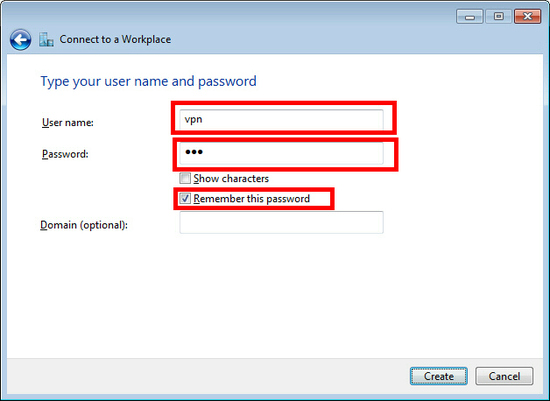The height and width of the screenshot is (401, 550).
Task: Select the empty Domain (optional) text box
Action: pyautogui.click(x=281, y=222)
